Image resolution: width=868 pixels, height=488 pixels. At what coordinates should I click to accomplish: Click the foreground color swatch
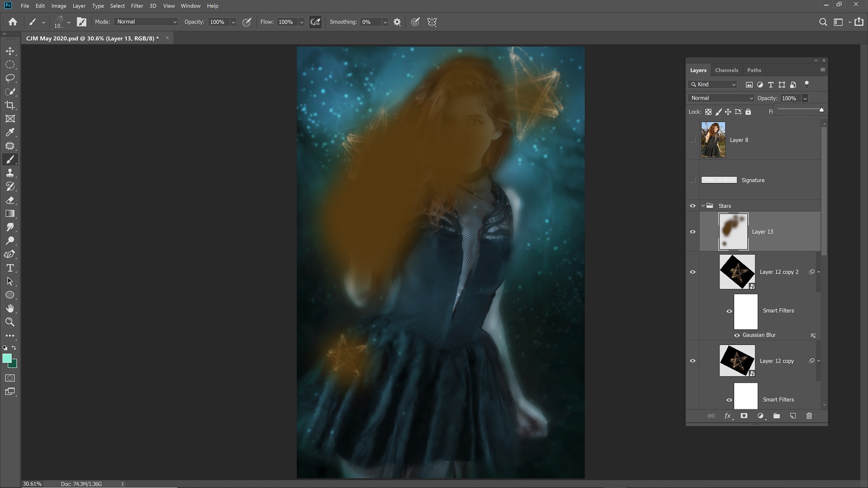[7, 359]
